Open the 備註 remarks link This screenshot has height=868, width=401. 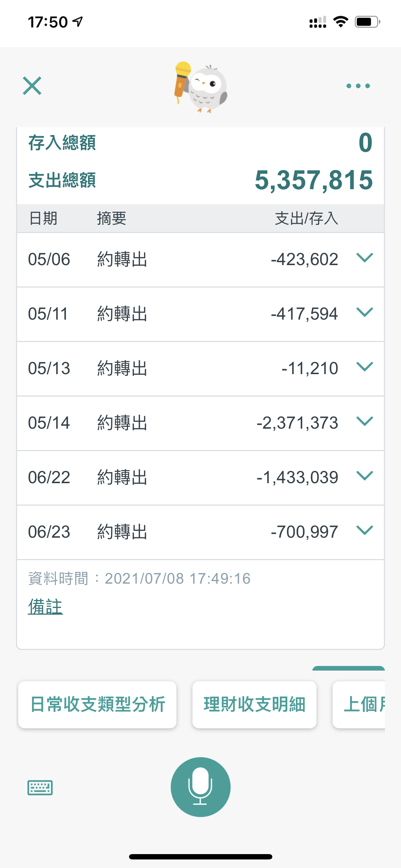45,606
